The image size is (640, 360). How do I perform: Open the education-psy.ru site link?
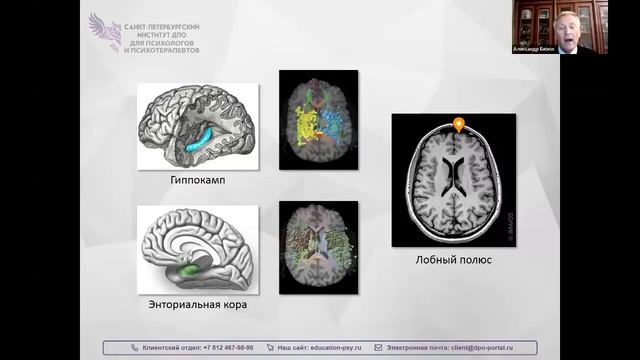coord(336,348)
